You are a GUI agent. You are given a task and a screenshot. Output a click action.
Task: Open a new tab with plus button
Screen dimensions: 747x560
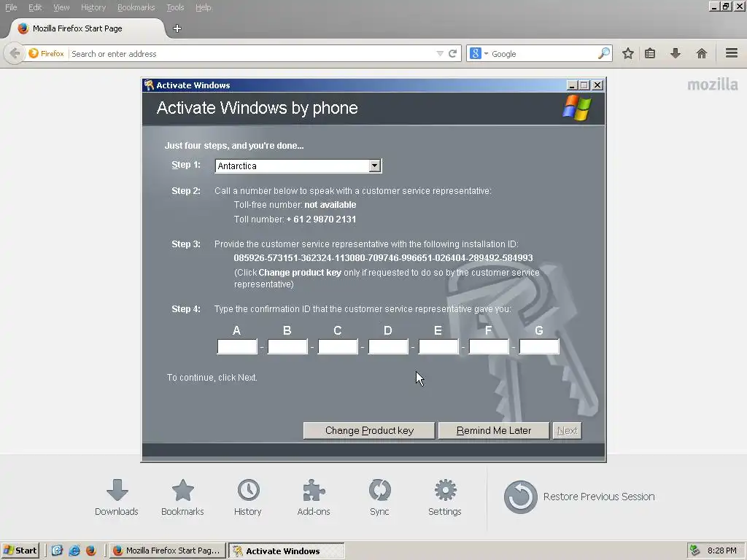click(177, 28)
